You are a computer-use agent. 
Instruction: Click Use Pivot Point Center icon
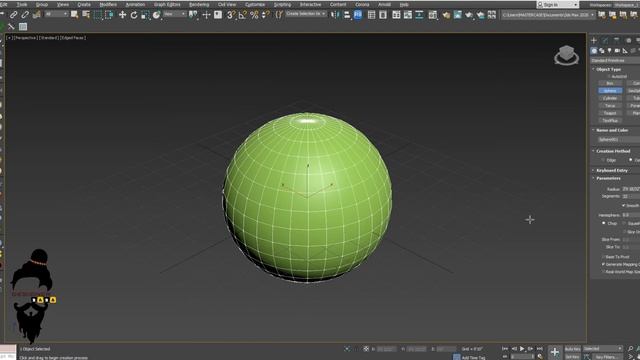pos(193,15)
